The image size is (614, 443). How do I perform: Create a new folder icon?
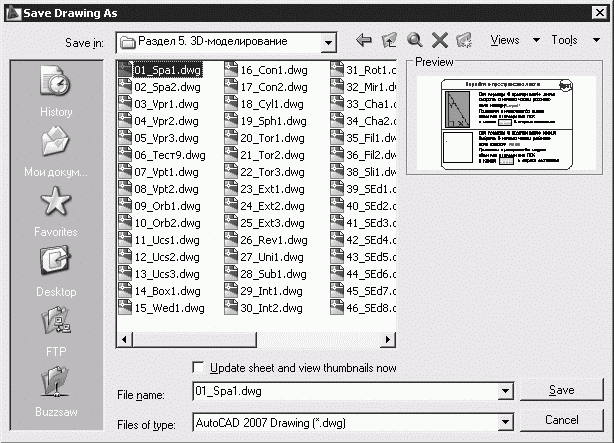pyautogui.click(x=463, y=41)
